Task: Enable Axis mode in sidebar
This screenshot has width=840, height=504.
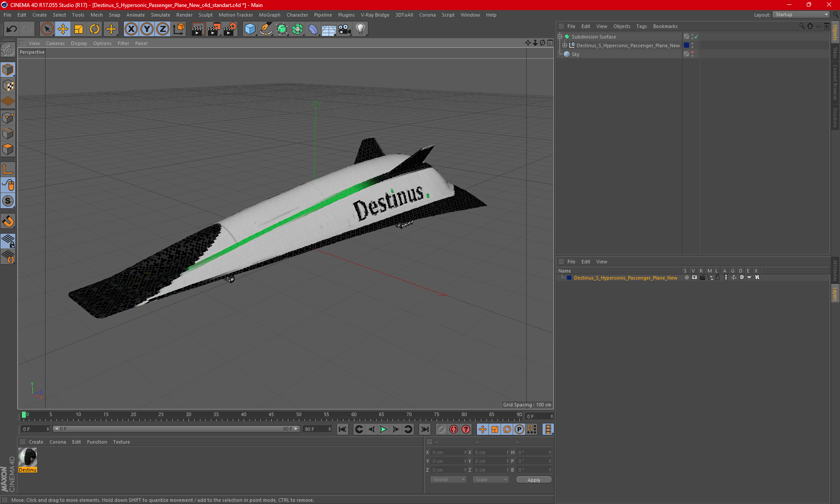Action: coord(8,169)
